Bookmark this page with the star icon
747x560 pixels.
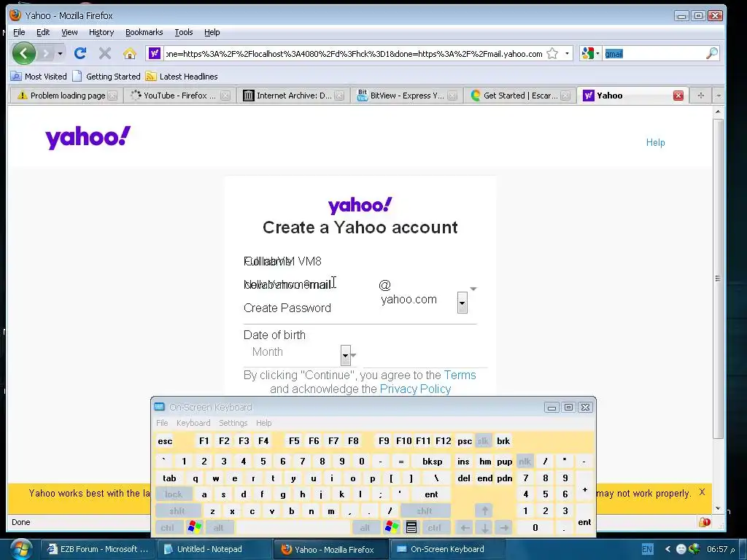(552, 53)
